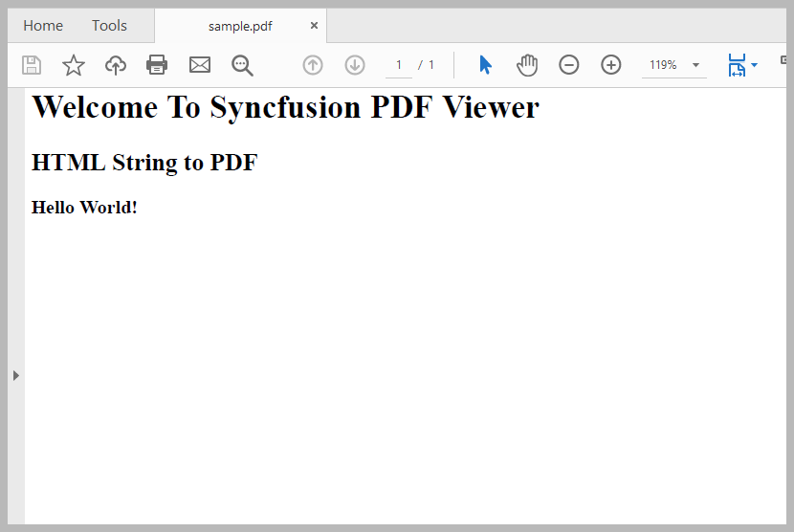Click the Hello World! text
This screenshot has height=532, width=794.
pos(84,208)
